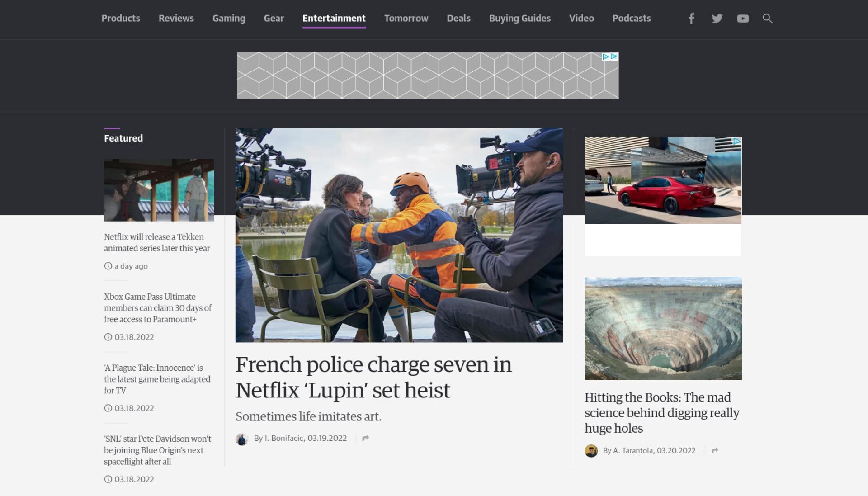Go to Reviews section
The width and height of the screenshot is (868, 496).
[x=176, y=19]
